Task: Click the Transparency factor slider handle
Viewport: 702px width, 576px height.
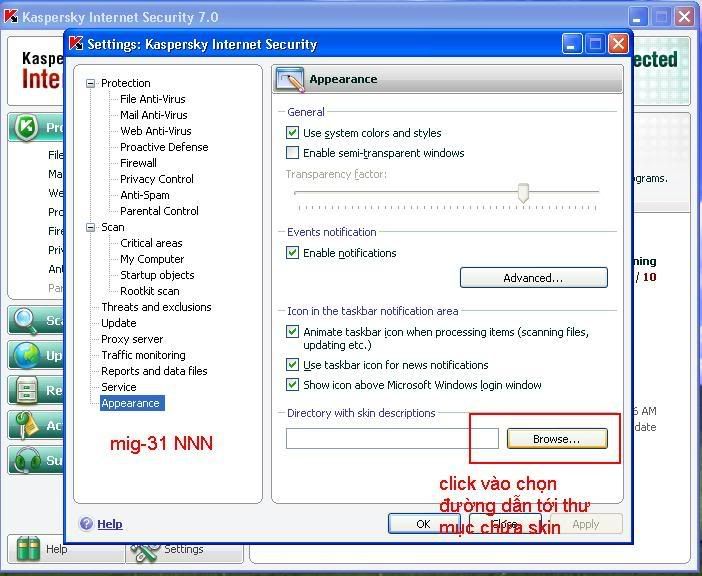Action: pyautogui.click(x=522, y=192)
